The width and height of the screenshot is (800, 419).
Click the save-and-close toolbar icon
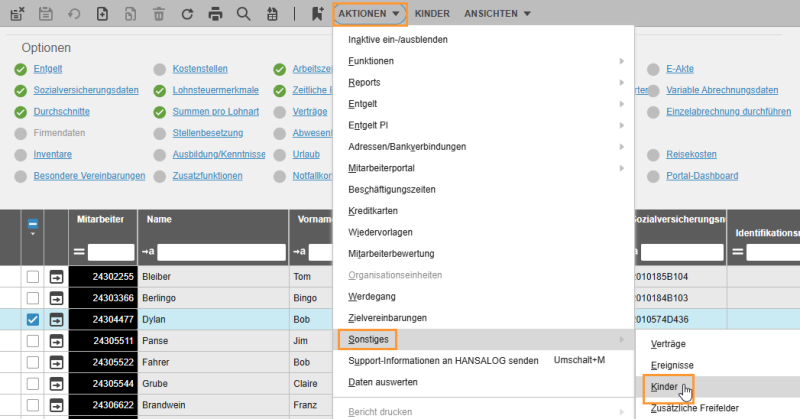tap(17, 14)
